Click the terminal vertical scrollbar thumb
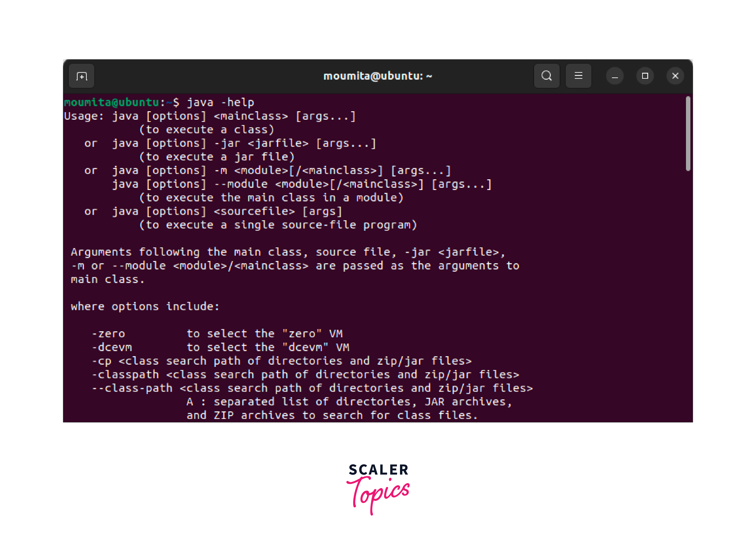The image size is (756, 558). (688, 133)
